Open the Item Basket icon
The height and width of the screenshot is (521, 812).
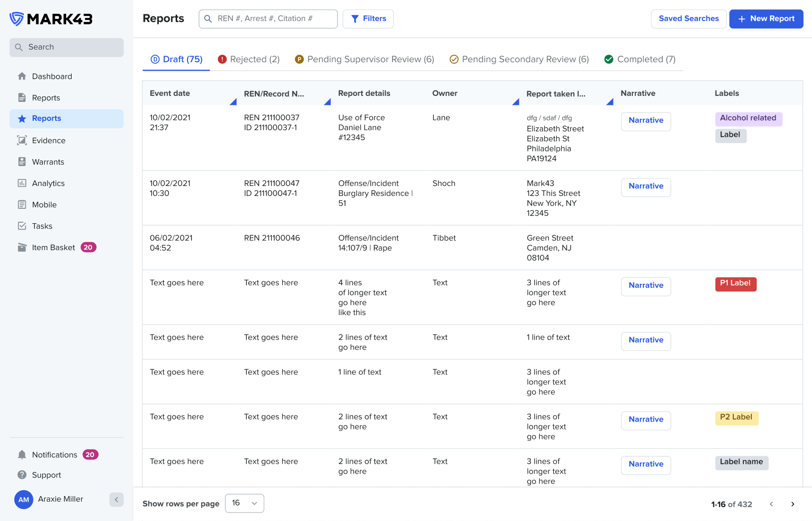coord(22,247)
